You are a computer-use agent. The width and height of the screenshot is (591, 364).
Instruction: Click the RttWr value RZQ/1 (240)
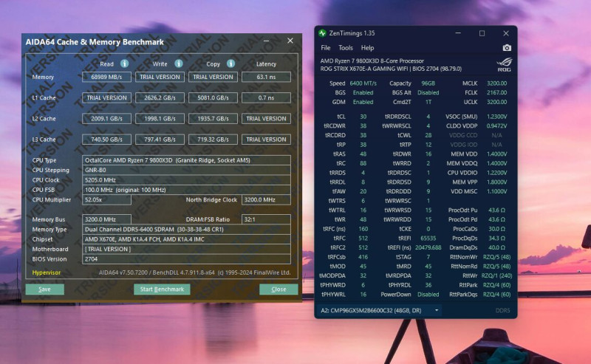(496, 275)
